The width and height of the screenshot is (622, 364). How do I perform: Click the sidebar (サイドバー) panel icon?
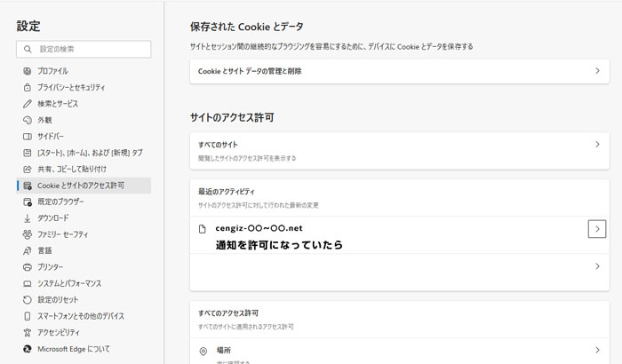(x=27, y=137)
